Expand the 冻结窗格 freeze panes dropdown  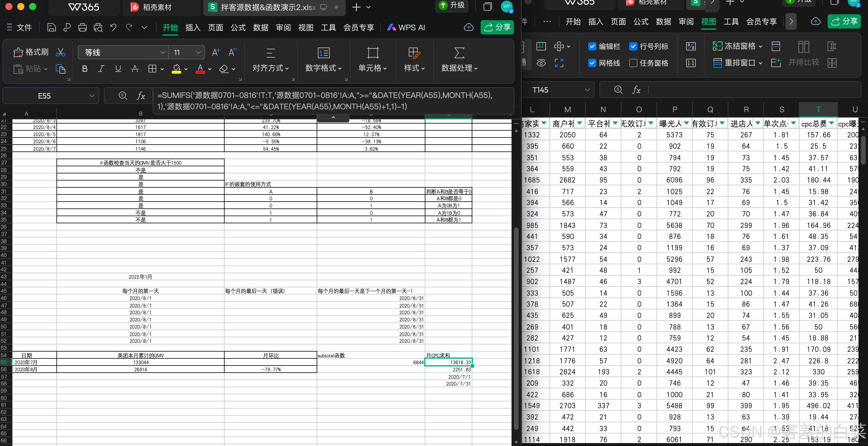pos(760,47)
